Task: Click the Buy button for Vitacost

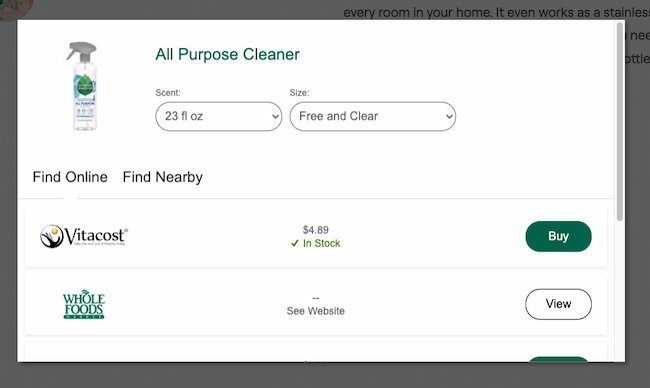Action: click(558, 236)
